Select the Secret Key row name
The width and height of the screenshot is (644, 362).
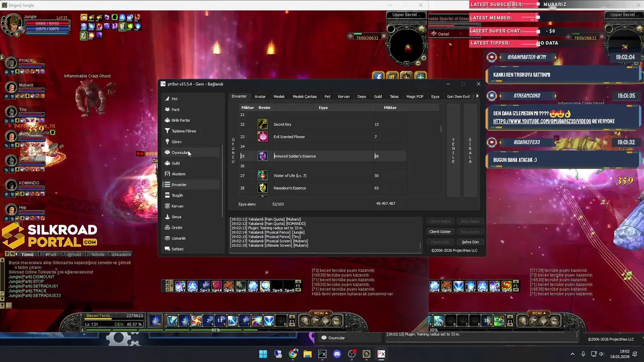(x=282, y=124)
